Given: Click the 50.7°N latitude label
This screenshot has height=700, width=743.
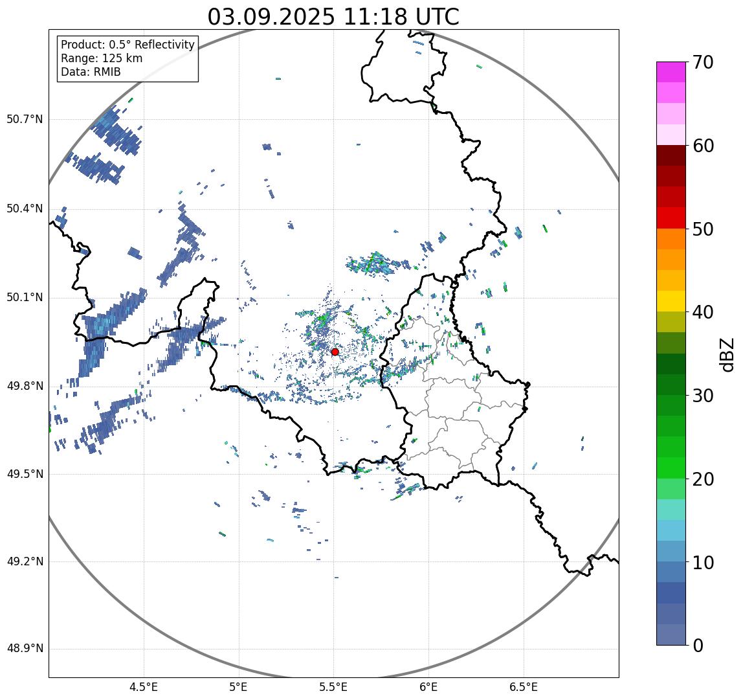Looking at the screenshot, I should pyautogui.click(x=25, y=119).
